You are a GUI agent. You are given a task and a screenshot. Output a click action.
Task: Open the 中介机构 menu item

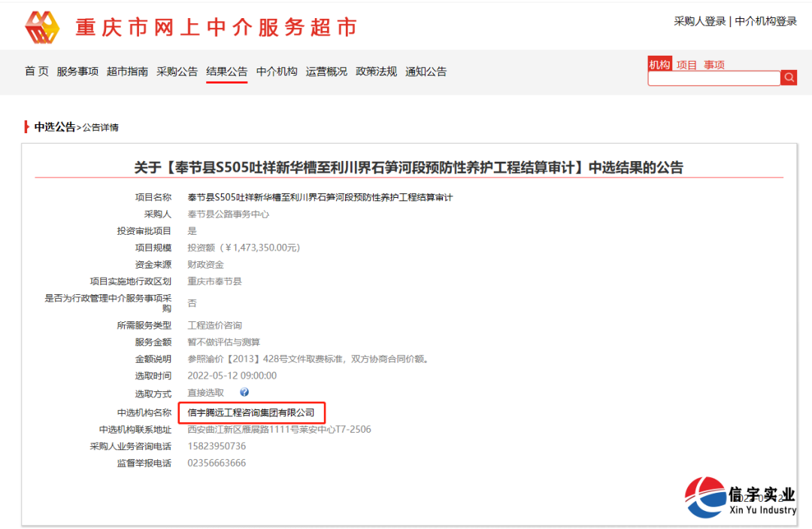coord(276,71)
